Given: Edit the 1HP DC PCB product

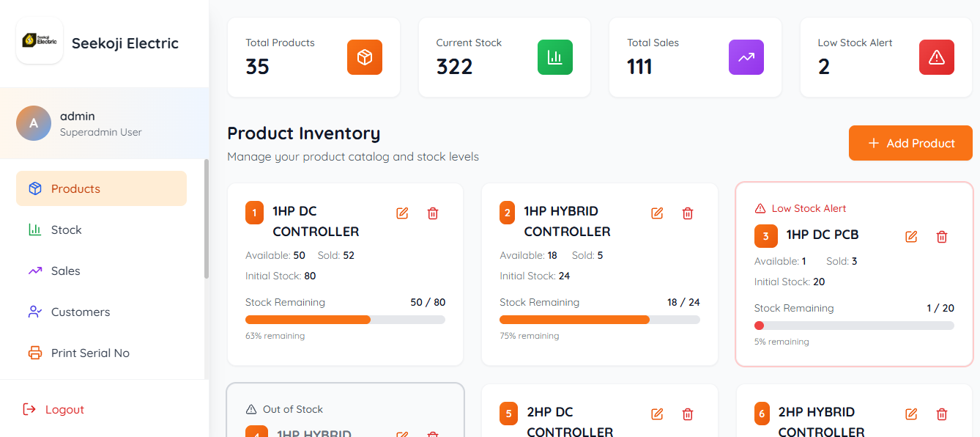Looking at the screenshot, I should click(x=911, y=237).
